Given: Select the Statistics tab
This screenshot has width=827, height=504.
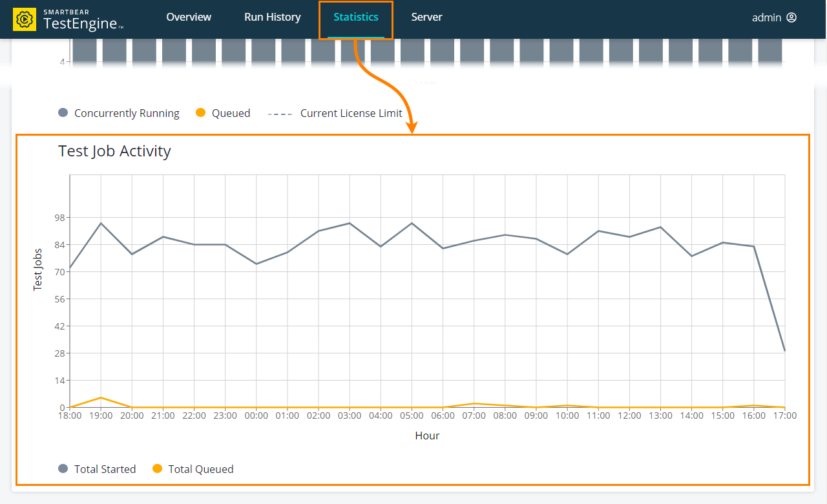Looking at the screenshot, I should (356, 17).
